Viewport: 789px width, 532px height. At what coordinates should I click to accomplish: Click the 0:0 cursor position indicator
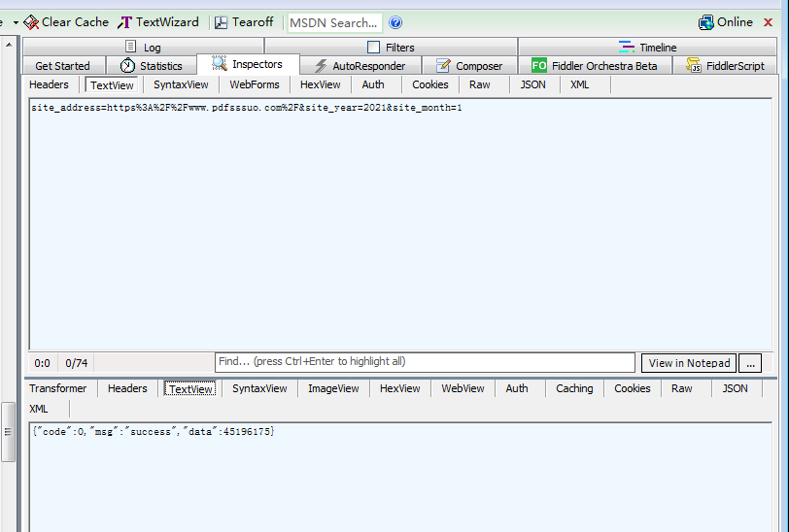[x=43, y=363]
